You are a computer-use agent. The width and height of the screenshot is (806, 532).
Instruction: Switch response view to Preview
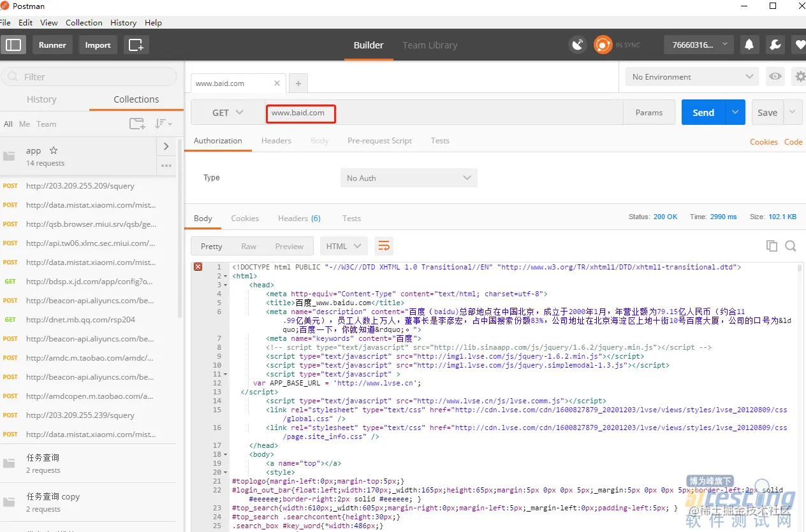click(x=289, y=246)
